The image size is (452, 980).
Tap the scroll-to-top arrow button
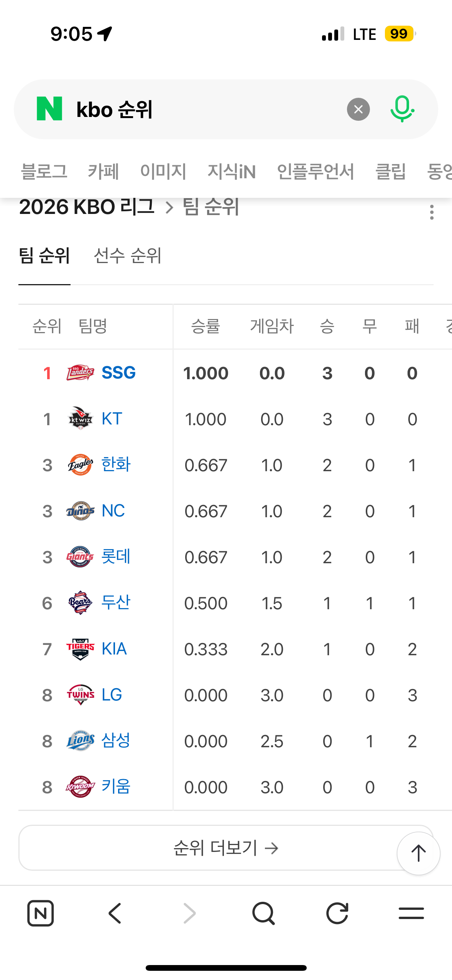click(418, 853)
